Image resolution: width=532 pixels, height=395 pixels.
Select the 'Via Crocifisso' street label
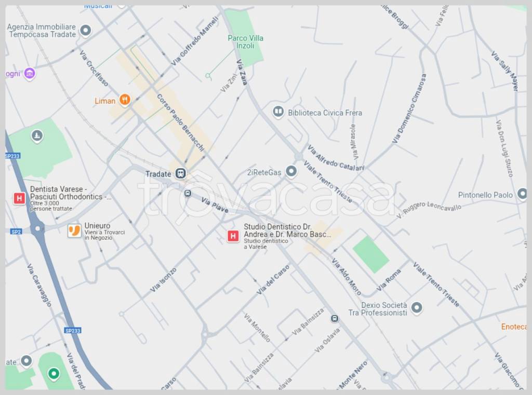(94, 68)
